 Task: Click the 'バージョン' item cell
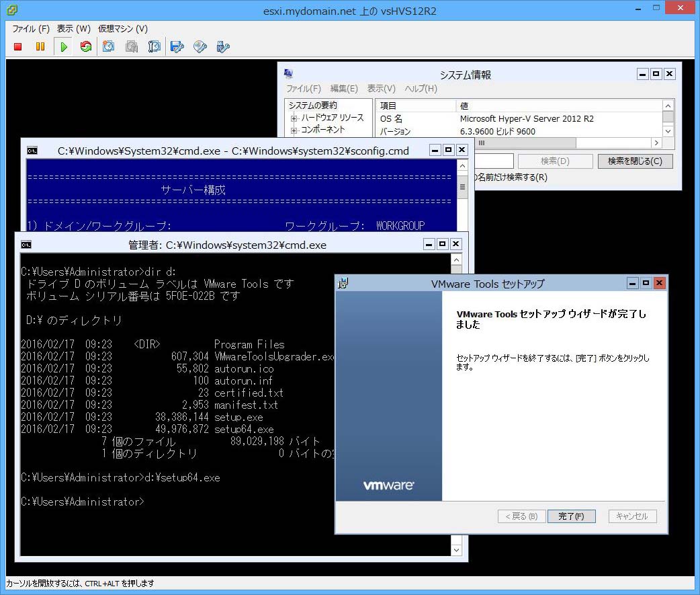[x=395, y=131]
